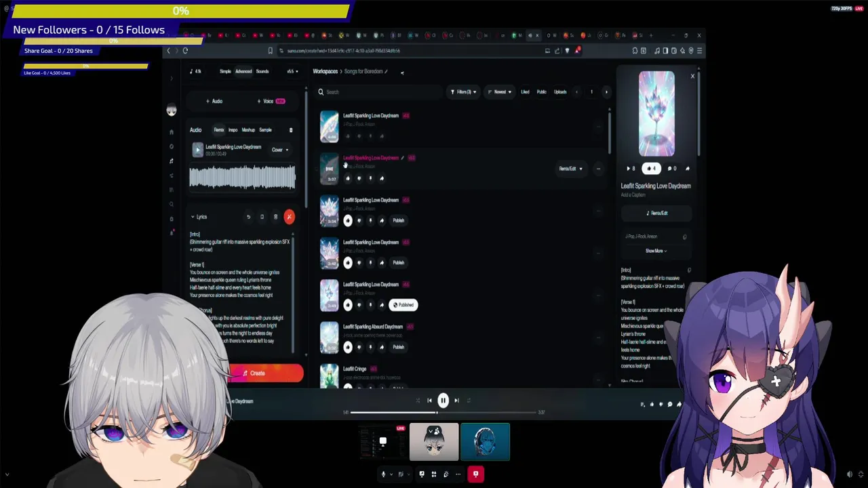
Task: Choose the Mashup audio option
Action: 248,130
